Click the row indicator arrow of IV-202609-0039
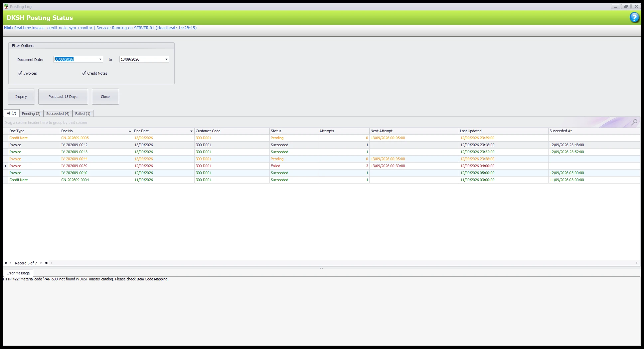This screenshot has height=349, width=644. click(x=5, y=166)
